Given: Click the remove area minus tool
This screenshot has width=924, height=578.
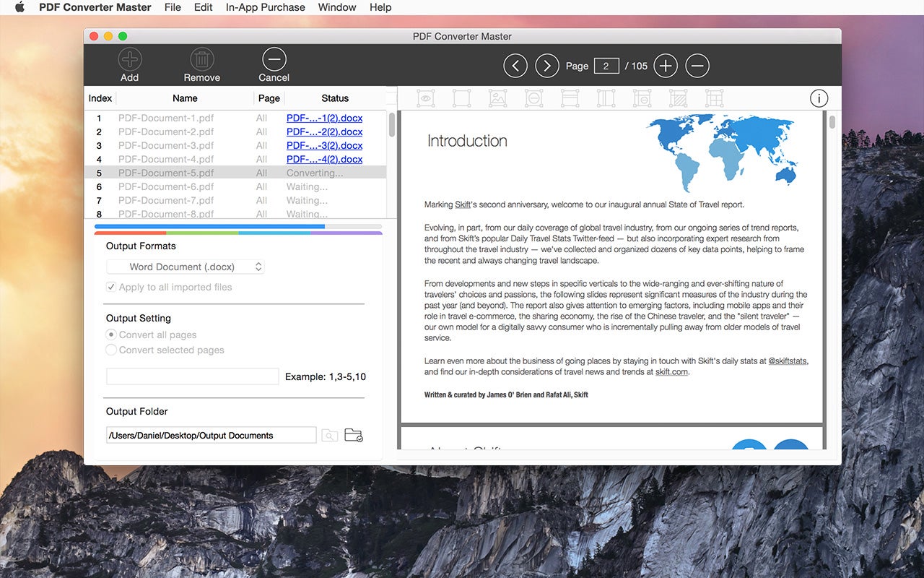Looking at the screenshot, I should click(534, 98).
